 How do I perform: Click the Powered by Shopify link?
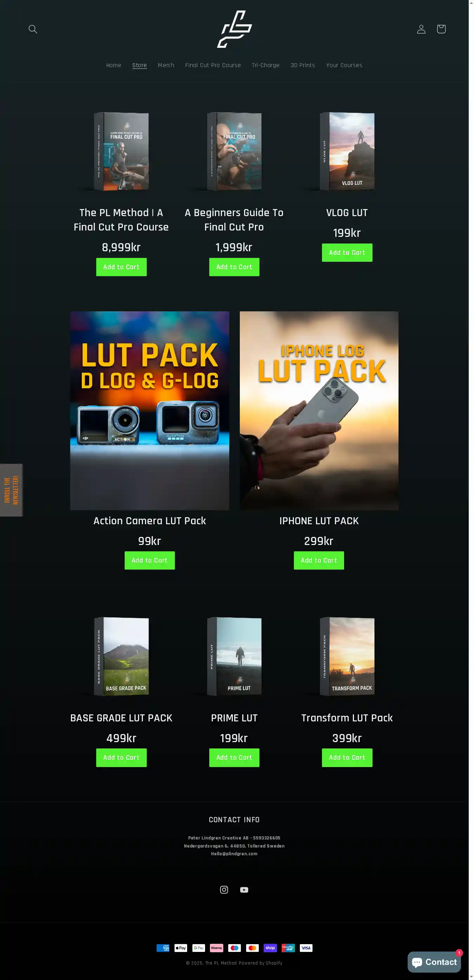click(x=261, y=963)
